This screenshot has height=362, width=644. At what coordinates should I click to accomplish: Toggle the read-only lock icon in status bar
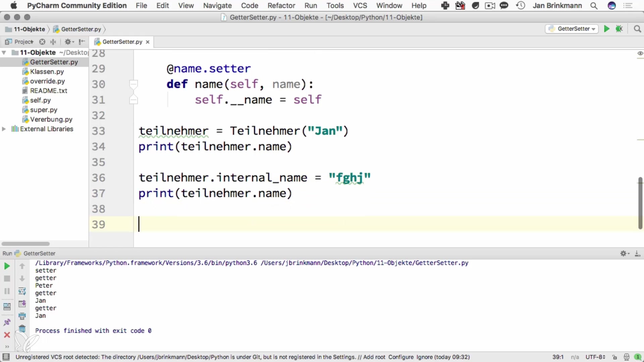[x=614, y=357]
